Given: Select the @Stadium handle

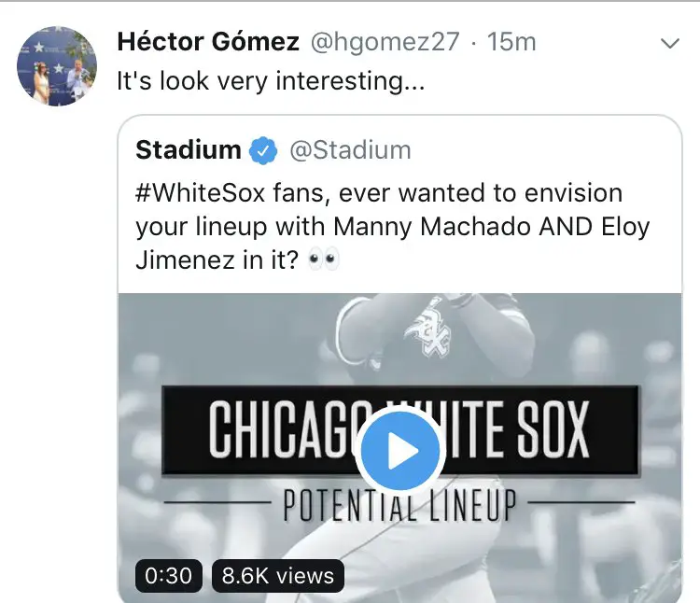Looking at the screenshot, I should (350, 149).
